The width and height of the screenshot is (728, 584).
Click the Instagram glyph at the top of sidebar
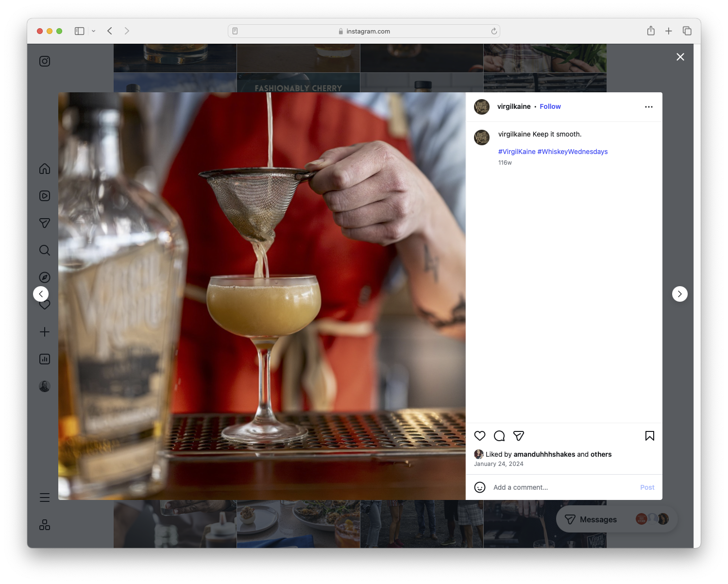44,61
